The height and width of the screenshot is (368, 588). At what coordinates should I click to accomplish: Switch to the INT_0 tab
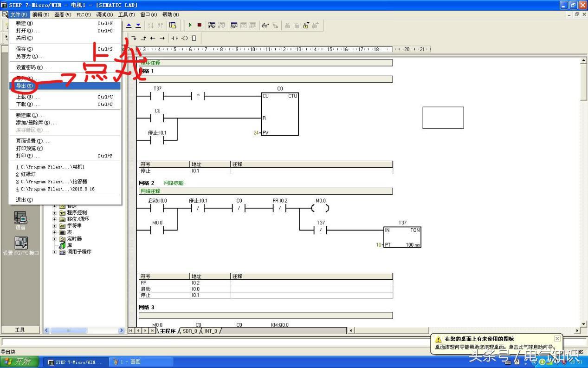pos(211,331)
